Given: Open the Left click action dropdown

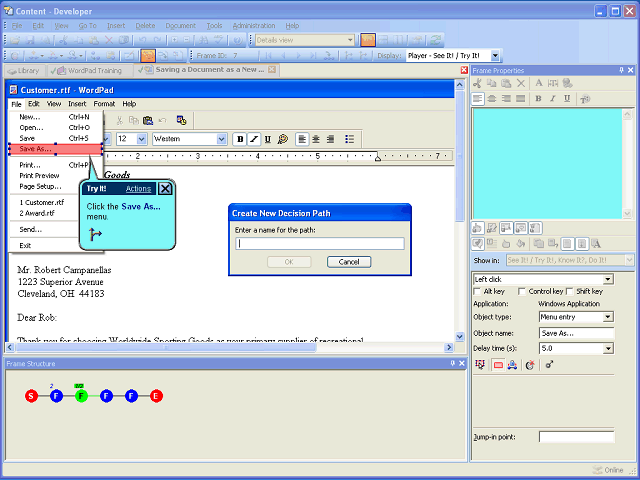Looking at the screenshot, I should (x=608, y=280).
